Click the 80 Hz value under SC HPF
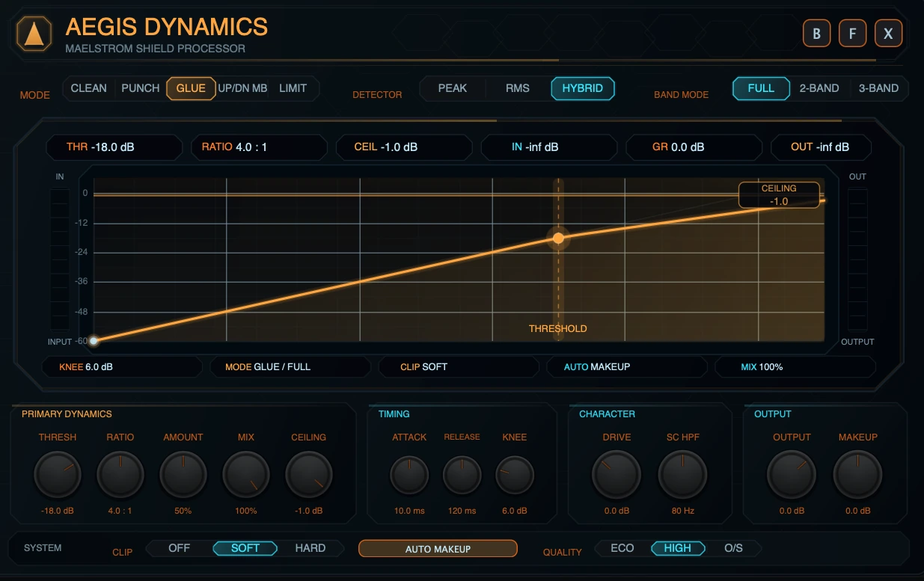This screenshot has width=924, height=581. [x=682, y=511]
